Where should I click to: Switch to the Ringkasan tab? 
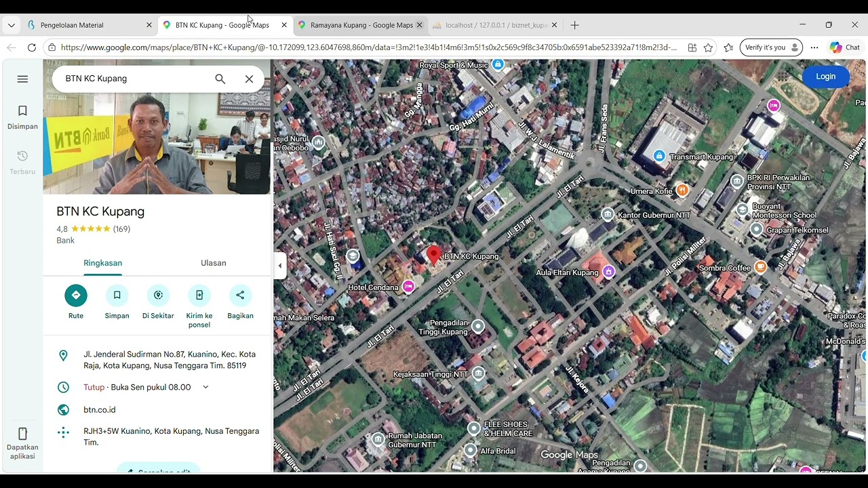tap(103, 263)
